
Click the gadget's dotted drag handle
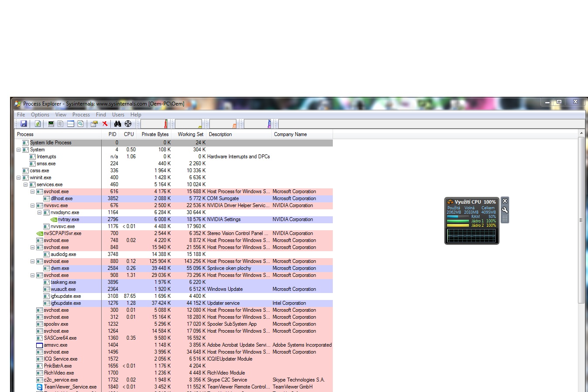coord(505,218)
